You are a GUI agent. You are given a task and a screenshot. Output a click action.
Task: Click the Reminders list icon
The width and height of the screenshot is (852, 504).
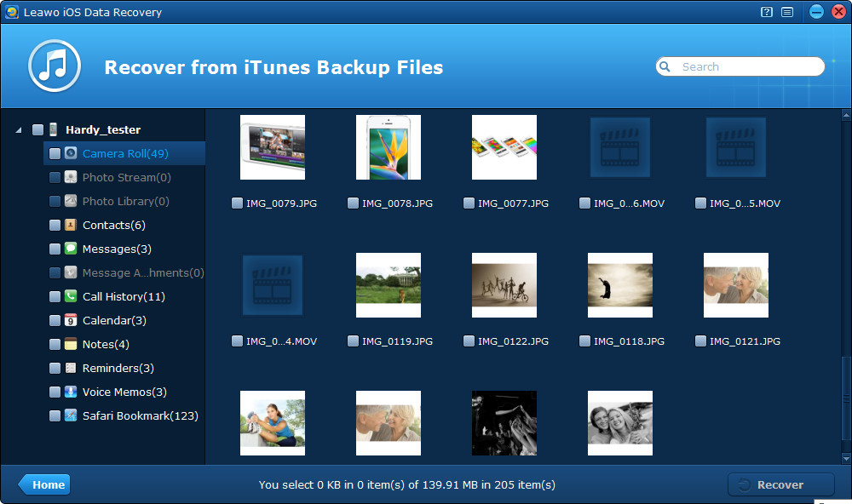(71, 368)
